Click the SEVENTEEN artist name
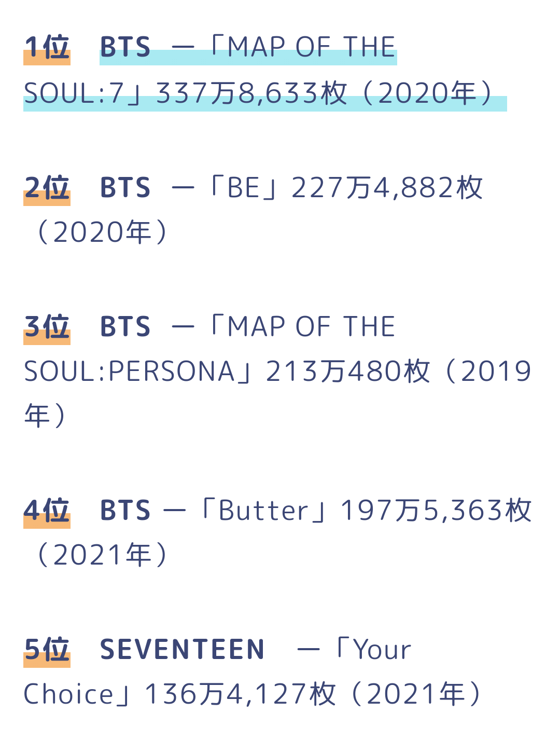This screenshot has width=560, height=741. (x=182, y=650)
